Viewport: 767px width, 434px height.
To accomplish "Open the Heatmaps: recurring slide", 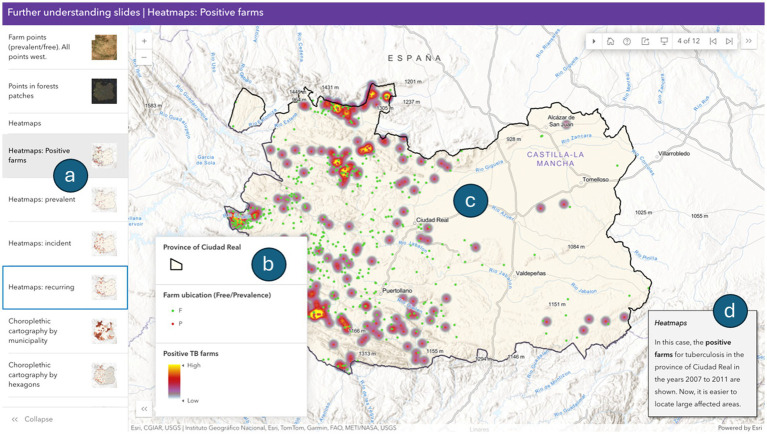I will pyautogui.click(x=65, y=287).
